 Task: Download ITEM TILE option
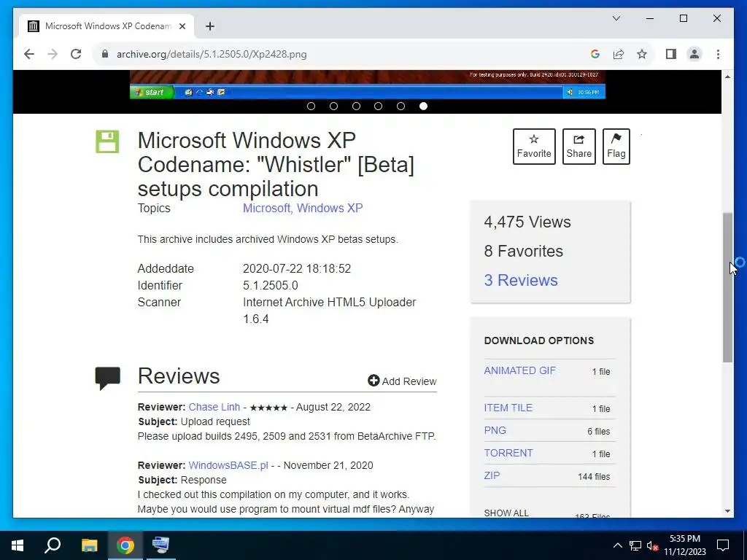508,408
